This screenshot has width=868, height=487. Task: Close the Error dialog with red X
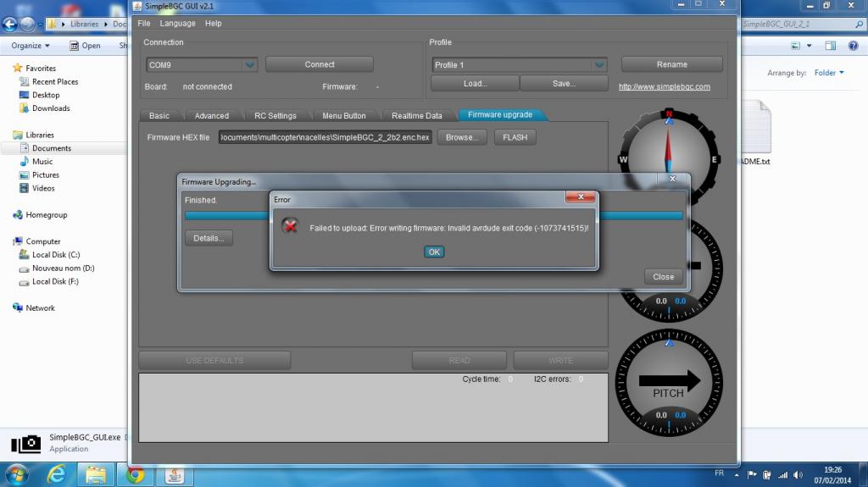click(x=580, y=196)
